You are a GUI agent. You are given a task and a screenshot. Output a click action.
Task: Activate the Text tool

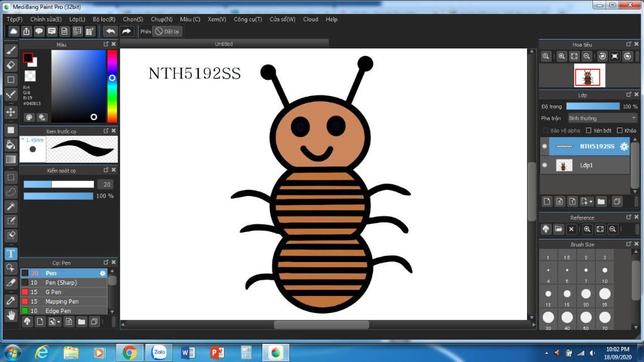pos(11,254)
